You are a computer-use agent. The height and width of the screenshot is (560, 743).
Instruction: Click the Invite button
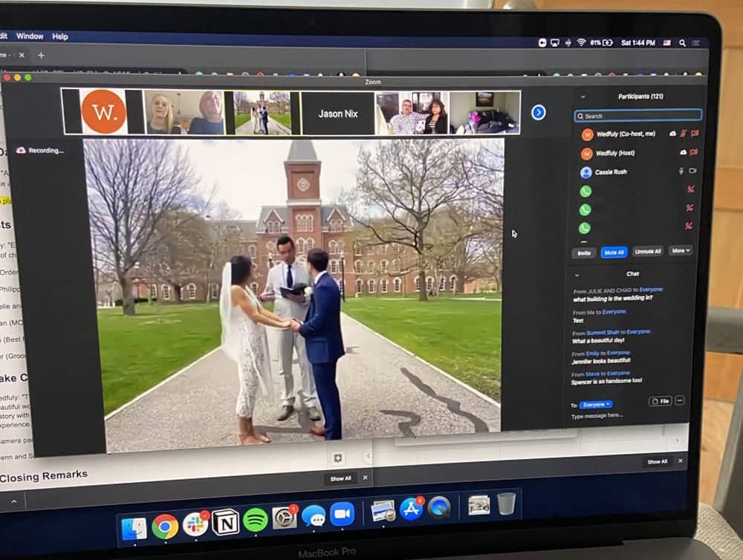584,253
